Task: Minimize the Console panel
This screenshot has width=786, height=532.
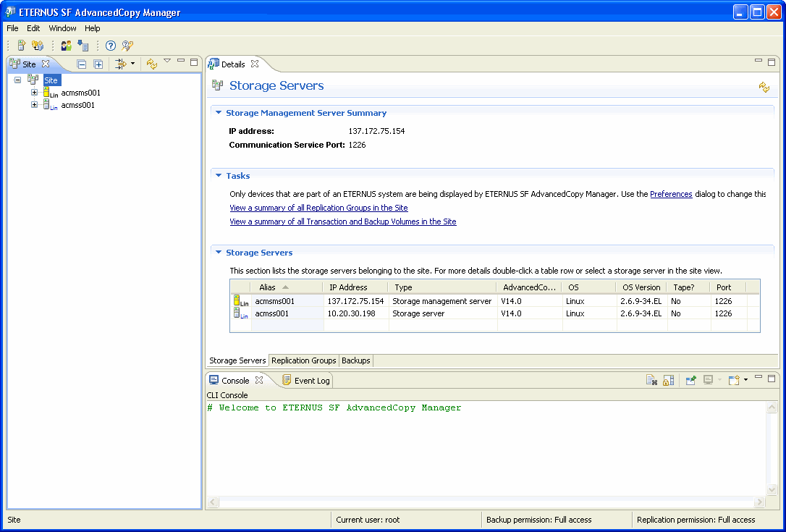Action: coord(758,376)
